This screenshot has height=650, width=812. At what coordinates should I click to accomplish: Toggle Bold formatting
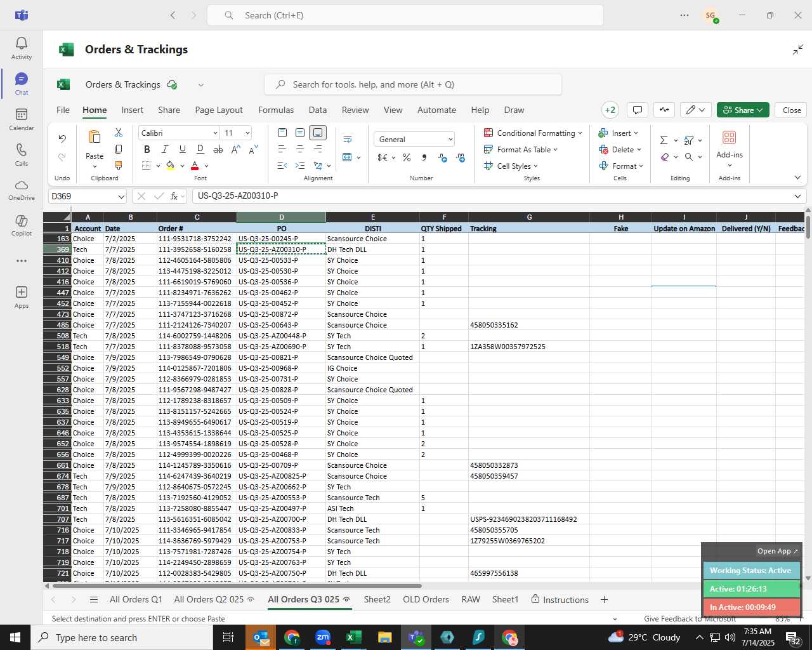pyautogui.click(x=147, y=150)
